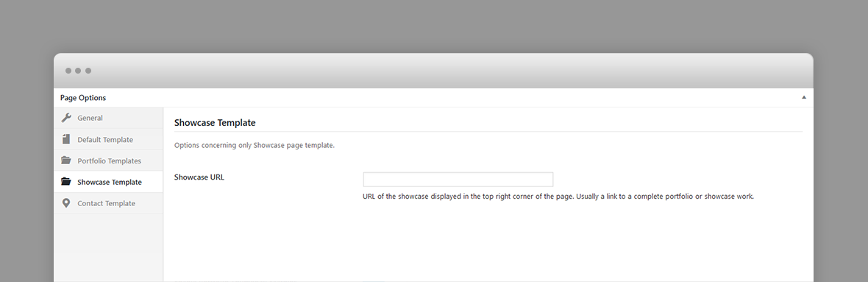Click the help text below Showcase URL field
Image resolution: width=868 pixels, height=282 pixels.
tap(558, 196)
